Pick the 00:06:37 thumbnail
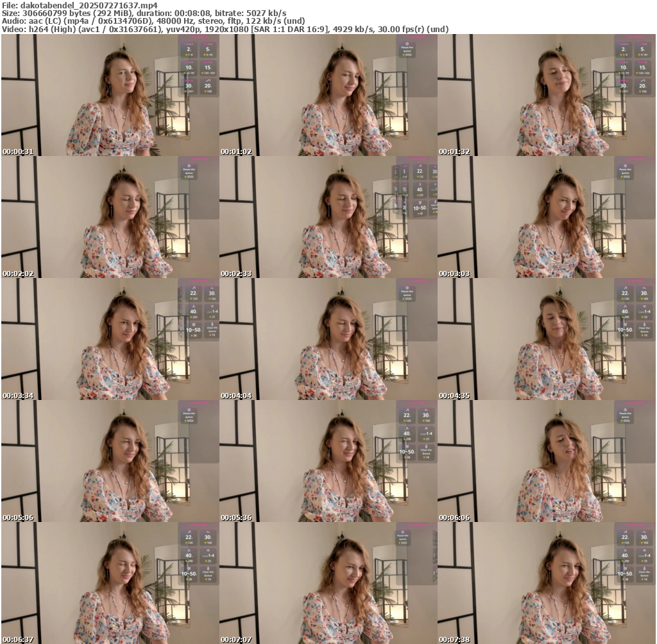Screen dimensions: 657x644 click(x=110, y=583)
